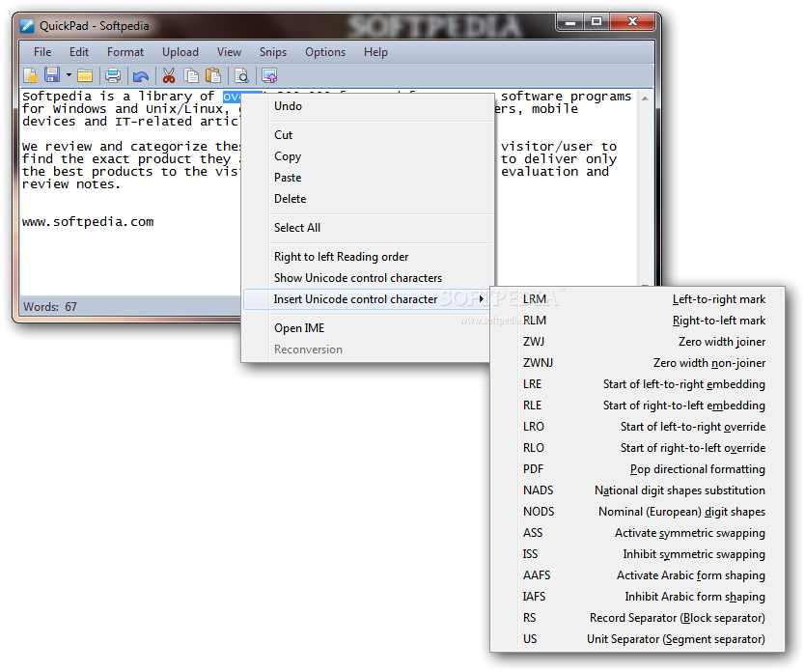Click the Upload screenshot toolbar icon

tap(269, 76)
